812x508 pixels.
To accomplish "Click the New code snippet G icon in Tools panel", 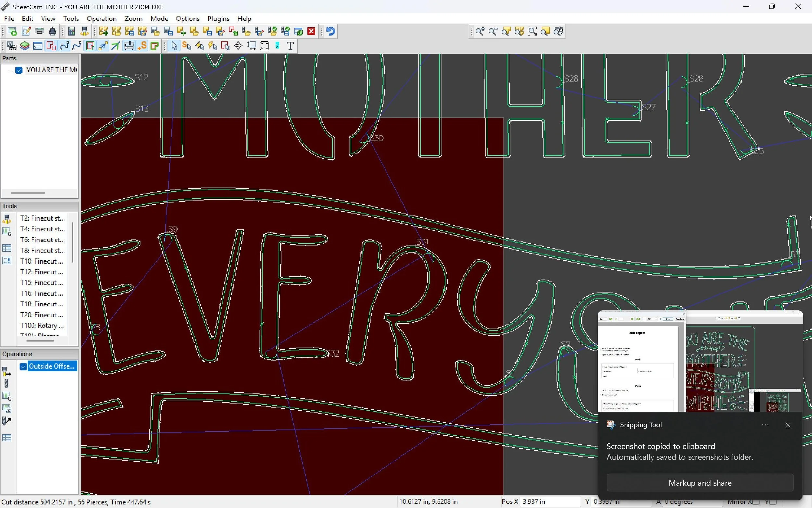I will coord(7,231).
